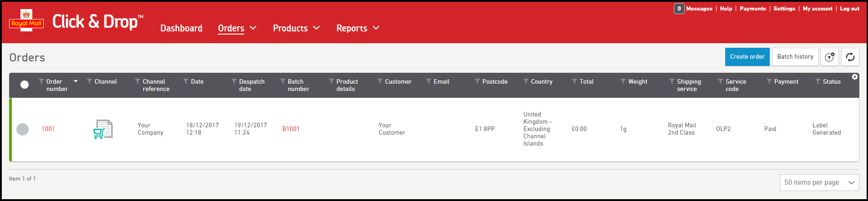Screen dimensions: 868x201
Task: Click the Customer column filter icon
Action: click(380, 81)
